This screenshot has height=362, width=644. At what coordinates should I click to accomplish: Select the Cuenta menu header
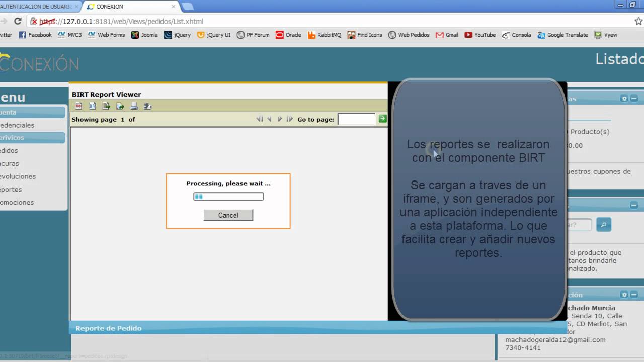point(33,112)
